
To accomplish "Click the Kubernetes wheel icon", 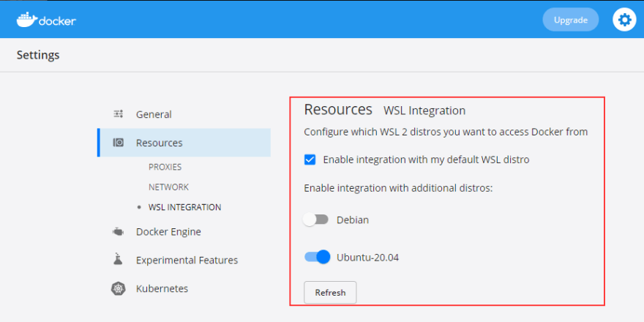I will [119, 288].
